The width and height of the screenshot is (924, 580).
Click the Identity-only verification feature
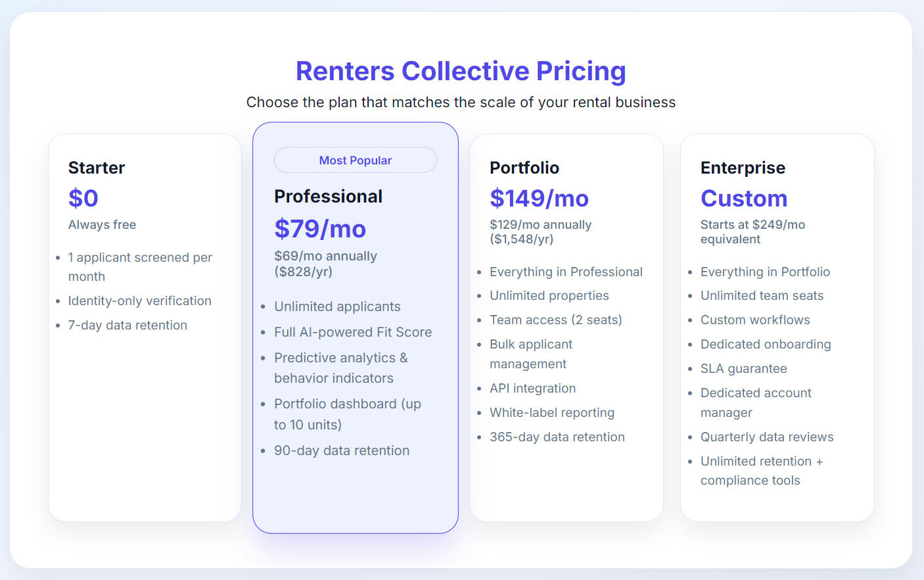[139, 301]
